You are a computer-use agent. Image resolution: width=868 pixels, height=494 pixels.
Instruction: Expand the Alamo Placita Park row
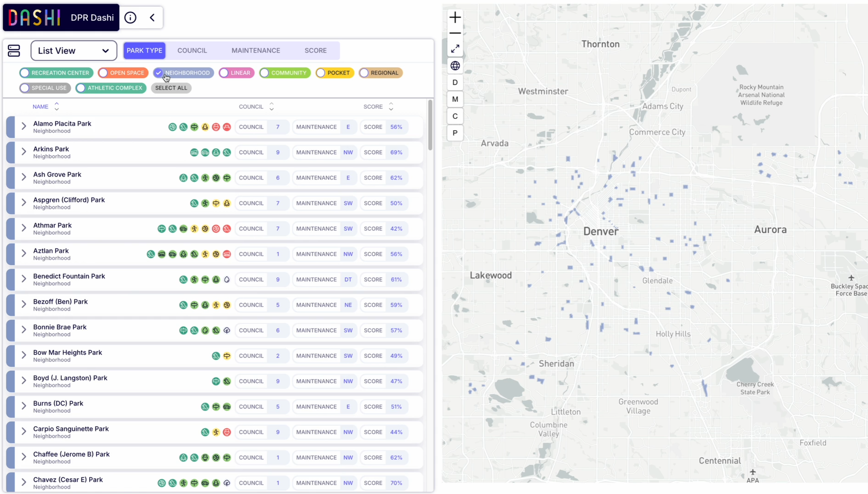(x=24, y=127)
